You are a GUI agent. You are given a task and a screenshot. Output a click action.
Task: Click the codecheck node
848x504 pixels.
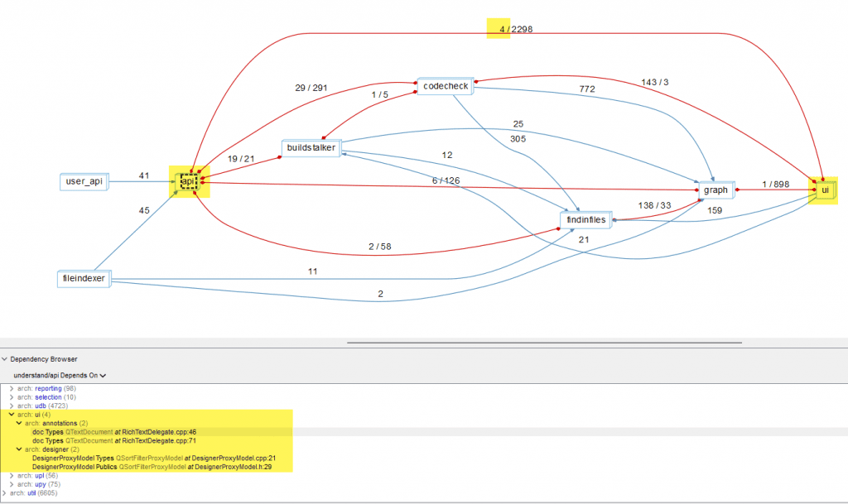pyautogui.click(x=446, y=85)
